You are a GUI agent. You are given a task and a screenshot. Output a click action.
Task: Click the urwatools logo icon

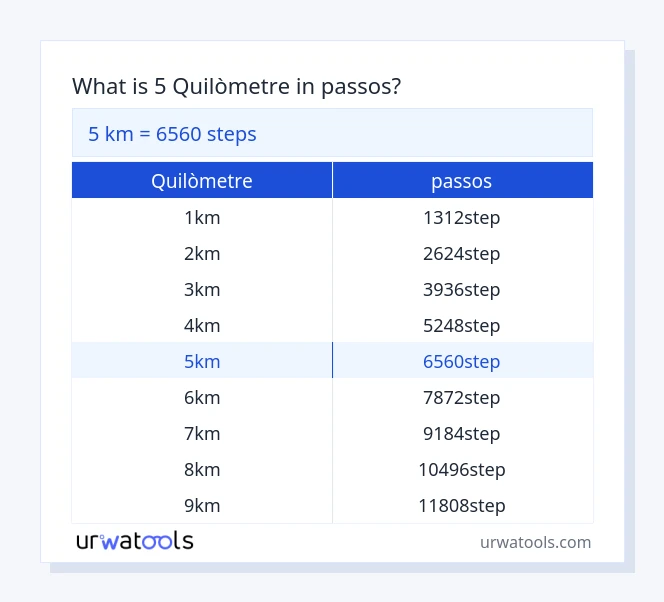point(134,541)
